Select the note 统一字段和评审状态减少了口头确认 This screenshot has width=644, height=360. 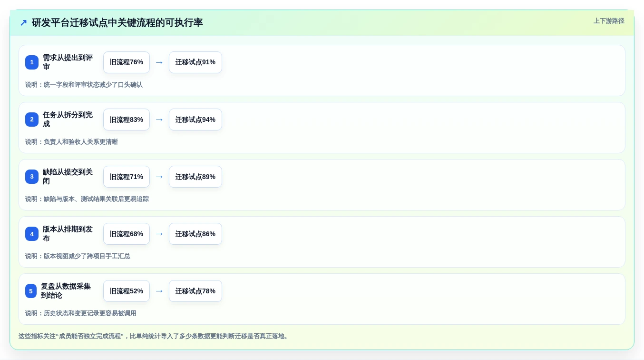93,85
